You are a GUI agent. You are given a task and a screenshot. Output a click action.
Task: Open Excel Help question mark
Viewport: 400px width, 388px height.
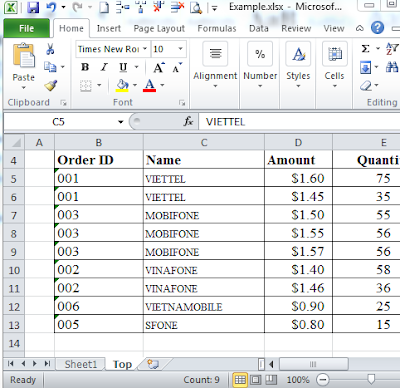click(x=377, y=28)
